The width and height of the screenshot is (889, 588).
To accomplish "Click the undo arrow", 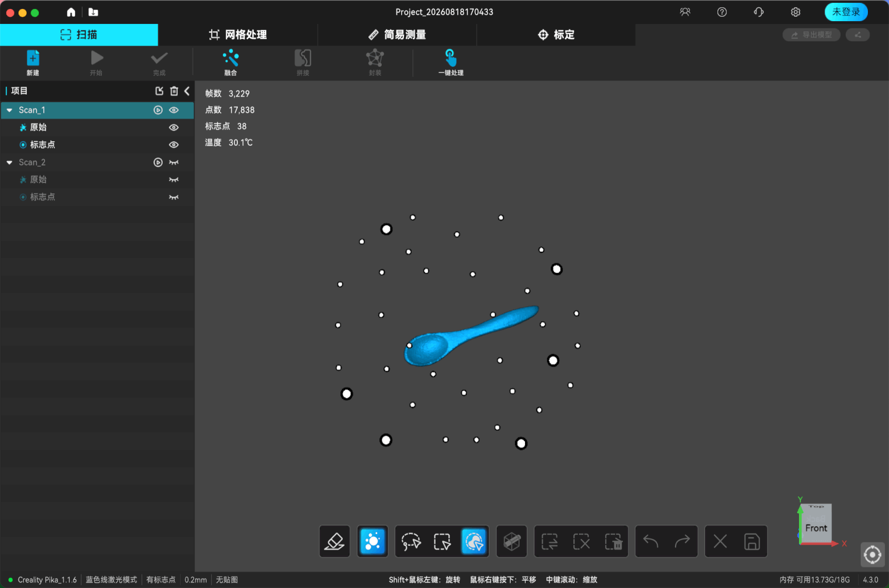I will pos(651,541).
